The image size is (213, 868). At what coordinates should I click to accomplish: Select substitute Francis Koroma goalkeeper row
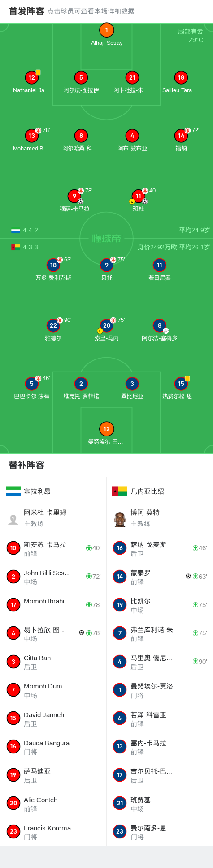(x=53, y=832)
